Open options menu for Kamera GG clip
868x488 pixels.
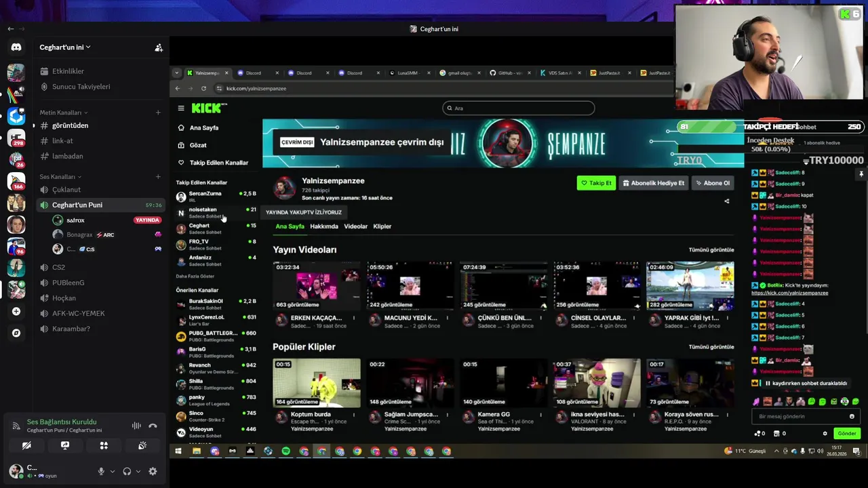(x=541, y=414)
